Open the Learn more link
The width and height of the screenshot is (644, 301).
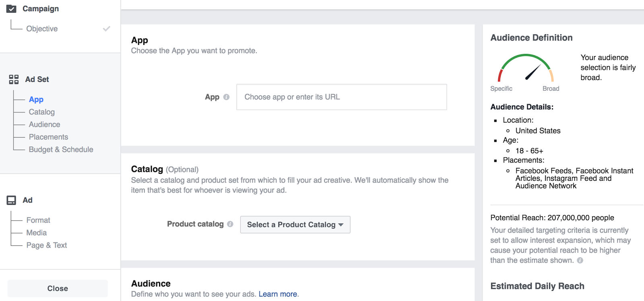[278, 294]
